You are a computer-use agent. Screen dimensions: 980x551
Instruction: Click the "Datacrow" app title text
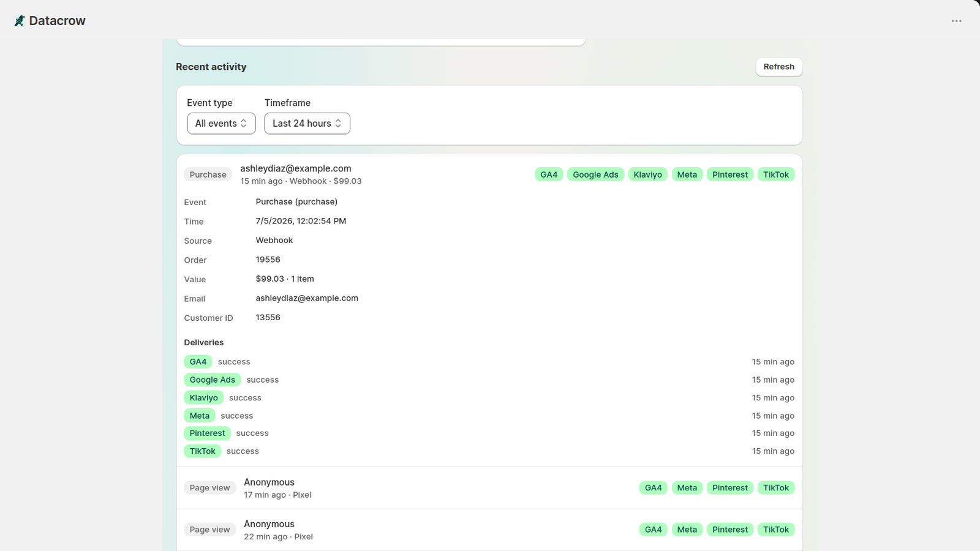tap(57, 21)
